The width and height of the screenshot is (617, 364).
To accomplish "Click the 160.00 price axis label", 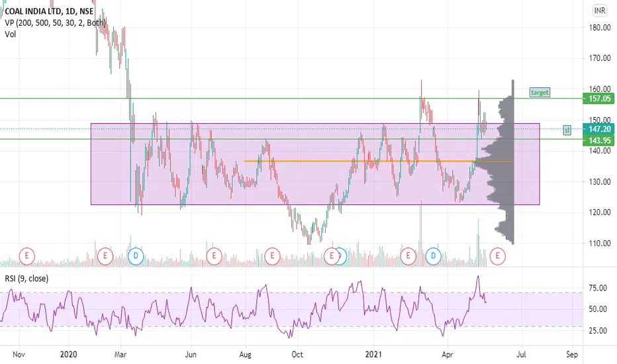I will pyautogui.click(x=600, y=89).
